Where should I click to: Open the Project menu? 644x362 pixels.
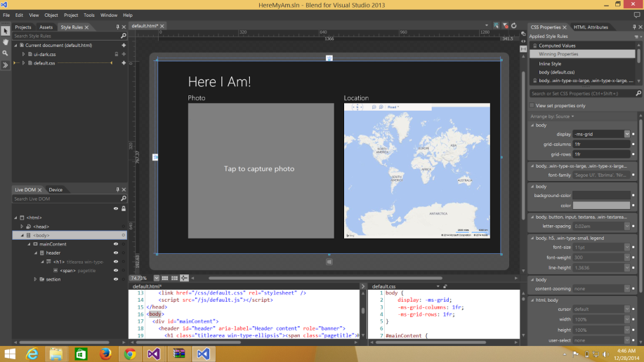coord(71,15)
